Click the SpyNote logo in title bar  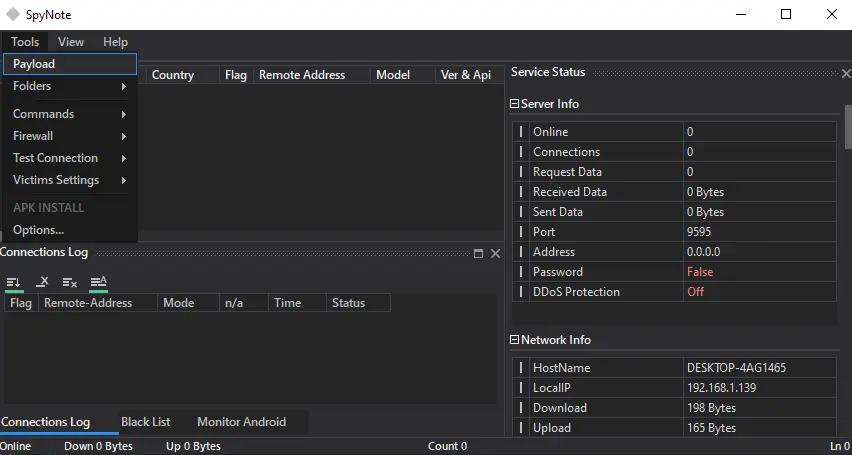13,15
